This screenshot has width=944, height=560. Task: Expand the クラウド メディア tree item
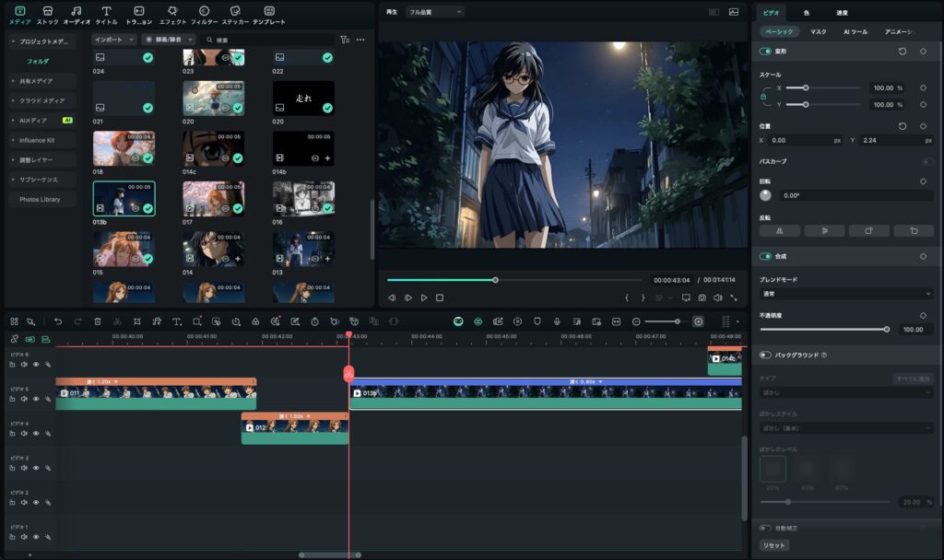pos(41,101)
